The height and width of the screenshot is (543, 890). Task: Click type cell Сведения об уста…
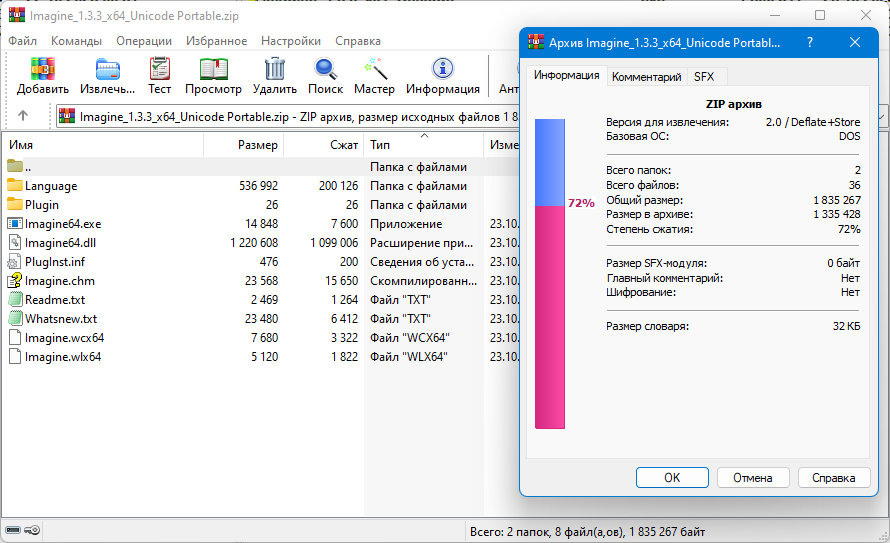click(x=422, y=262)
